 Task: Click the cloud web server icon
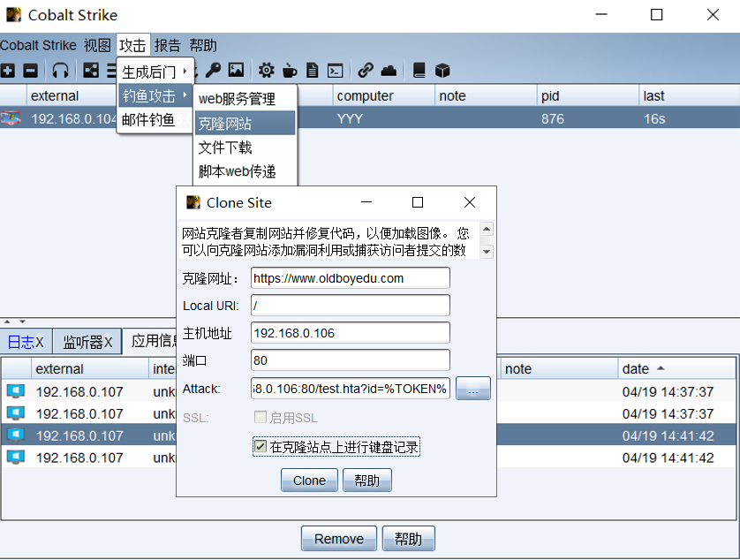click(x=389, y=71)
